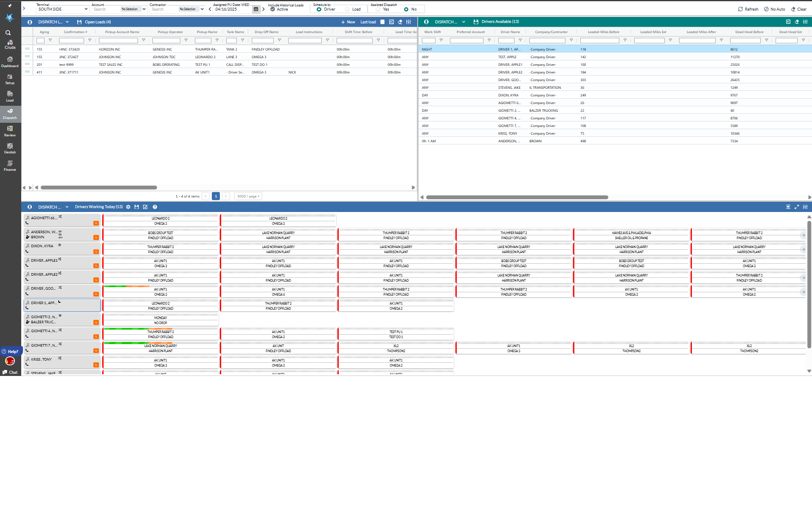Open the Finance sidebar module
This screenshot has height=531, width=812.
10,166
